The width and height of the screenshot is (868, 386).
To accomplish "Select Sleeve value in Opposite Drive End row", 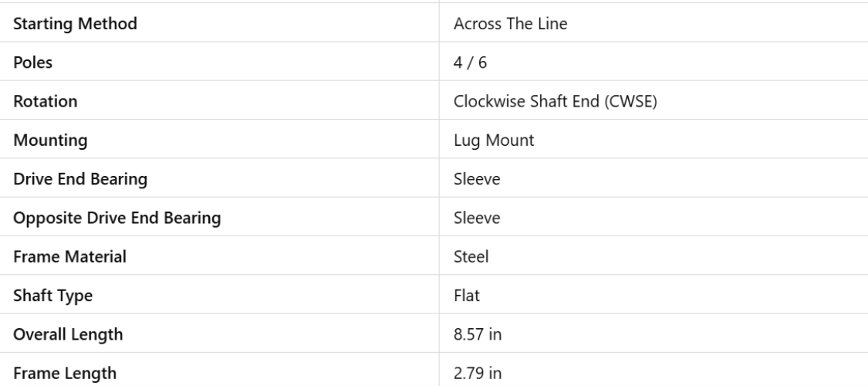I will click(477, 218).
